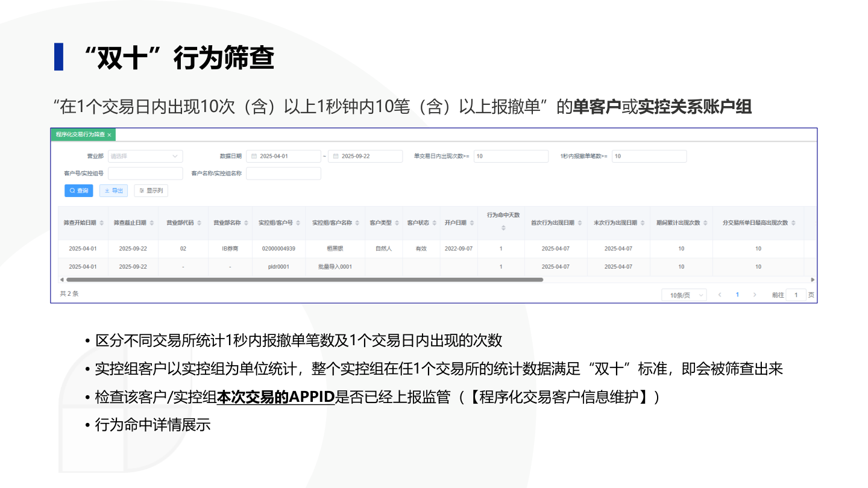Click sort icon for 末次行为出现日期

pyautogui.click(x=643, y=223)
